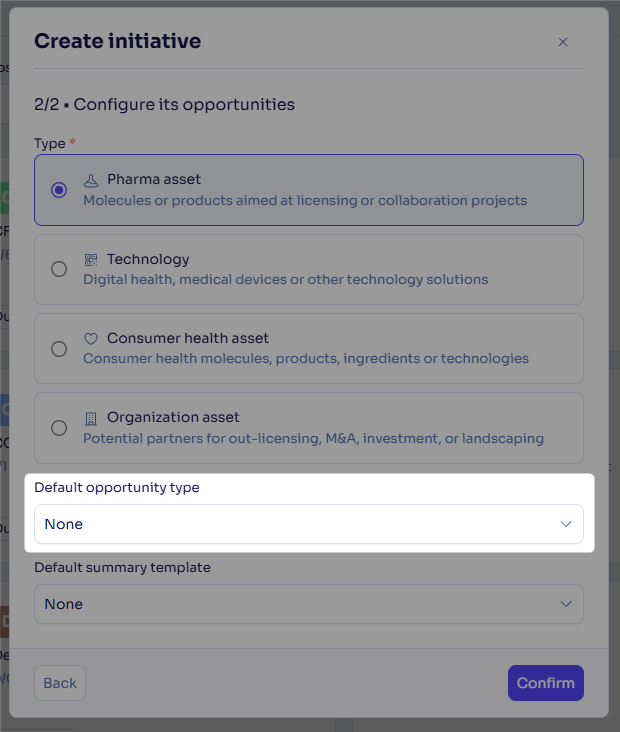Click the Consumer health asset description
The width and height of the screenshot is (620, 732).
coord(306,359)
